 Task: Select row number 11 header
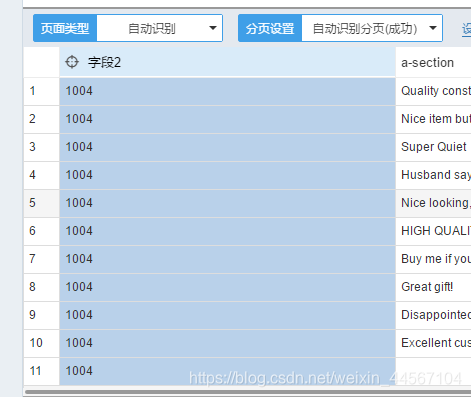42,371
